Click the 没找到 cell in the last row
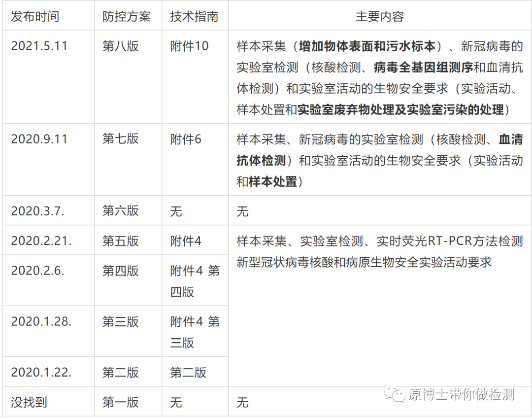Viewport: 532px width, 418px height. pos(29,402)
